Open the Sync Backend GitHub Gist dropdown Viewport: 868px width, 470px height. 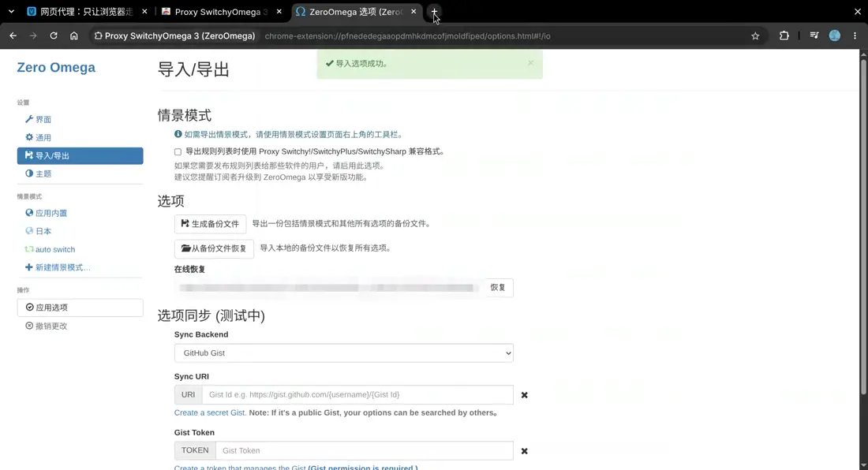[344, 353]
